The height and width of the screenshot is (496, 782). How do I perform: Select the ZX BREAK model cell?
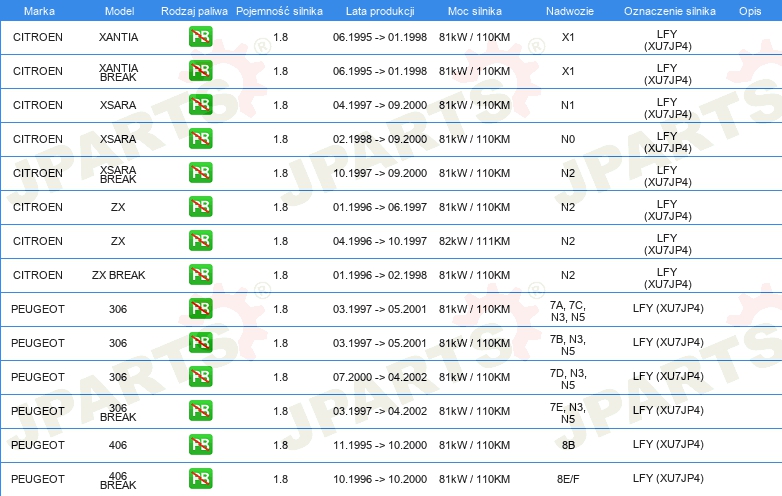pyautogui.click(x=118, y=275)
